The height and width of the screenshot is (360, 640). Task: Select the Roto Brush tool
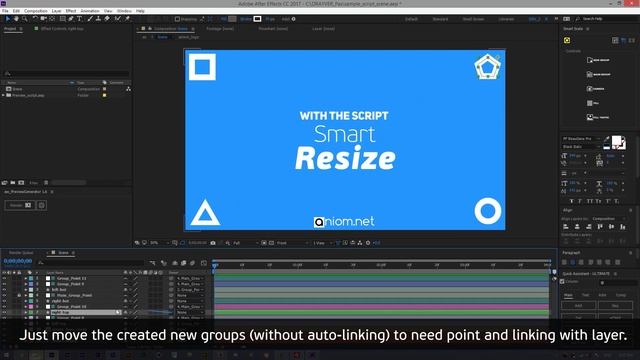point(118,19)
